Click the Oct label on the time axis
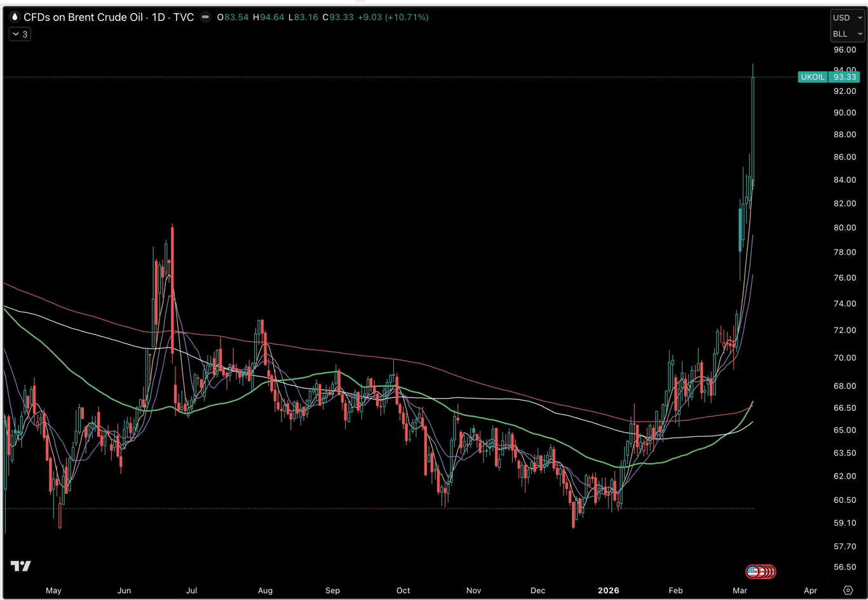 pos(403,590)
